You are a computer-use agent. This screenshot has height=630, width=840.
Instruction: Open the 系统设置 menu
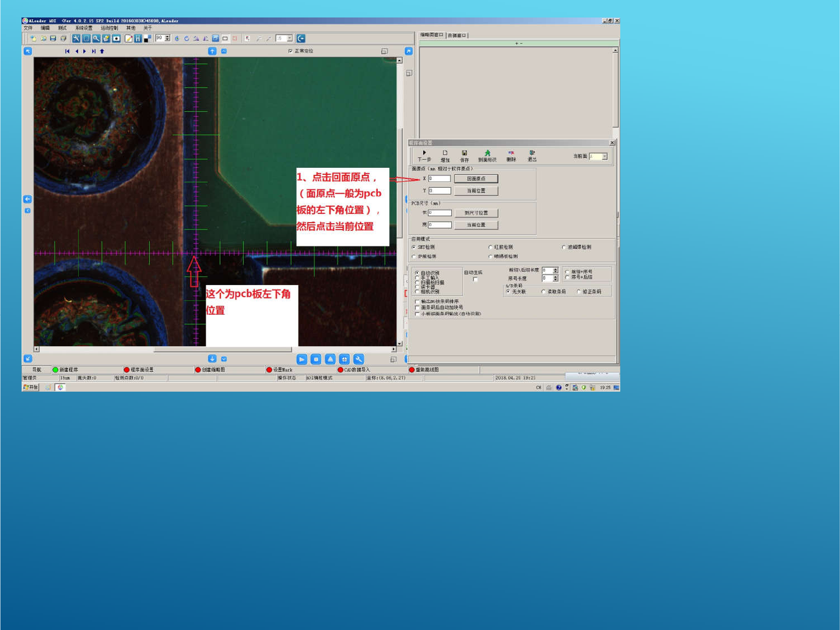pos(83,28)
